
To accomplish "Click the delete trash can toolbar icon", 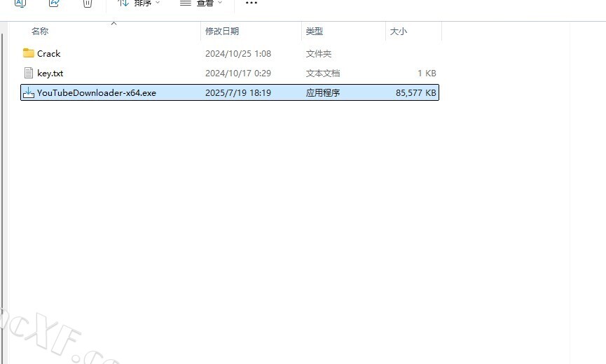I will [x=88, y=3].
